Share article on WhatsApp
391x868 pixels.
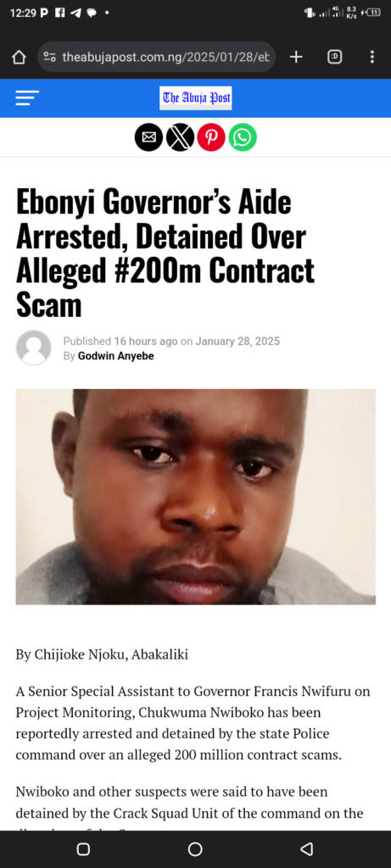tap(243, 137)
